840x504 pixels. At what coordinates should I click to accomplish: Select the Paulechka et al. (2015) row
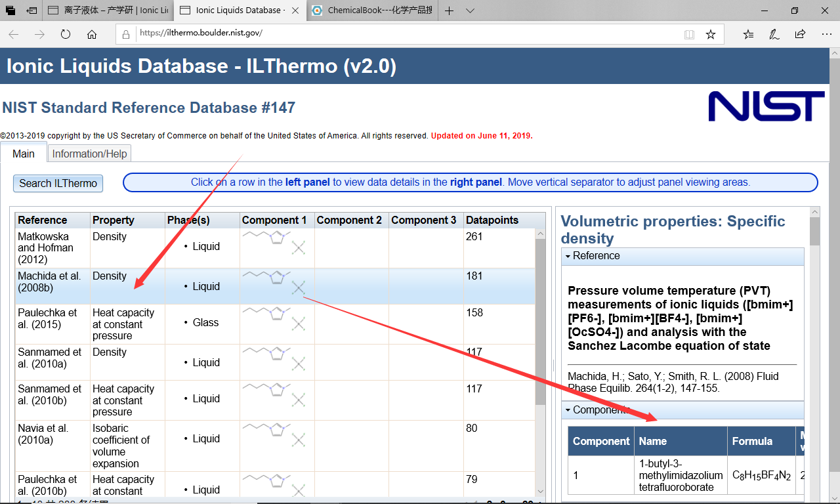(x=276, y=324)
